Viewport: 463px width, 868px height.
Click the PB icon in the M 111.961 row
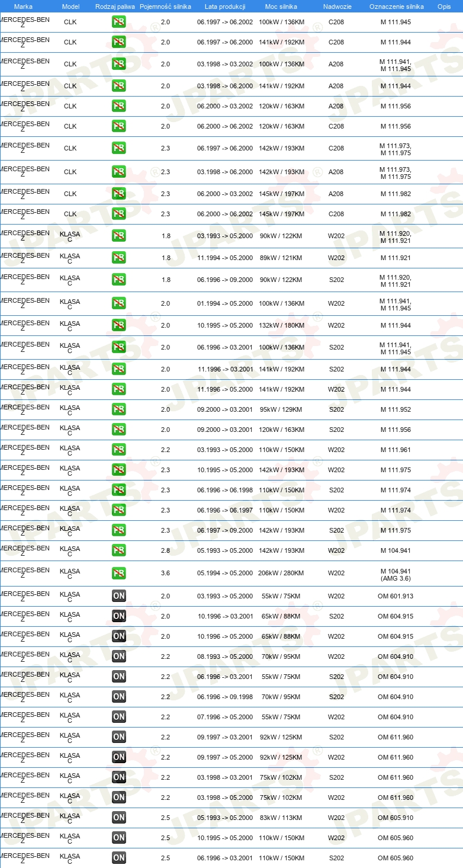[119, 450]
